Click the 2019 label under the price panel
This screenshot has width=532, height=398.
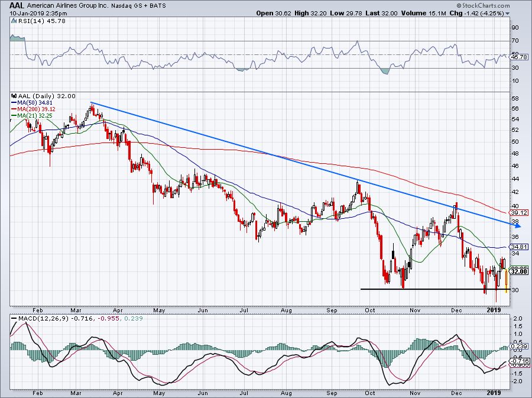click(x=494, y=310)
